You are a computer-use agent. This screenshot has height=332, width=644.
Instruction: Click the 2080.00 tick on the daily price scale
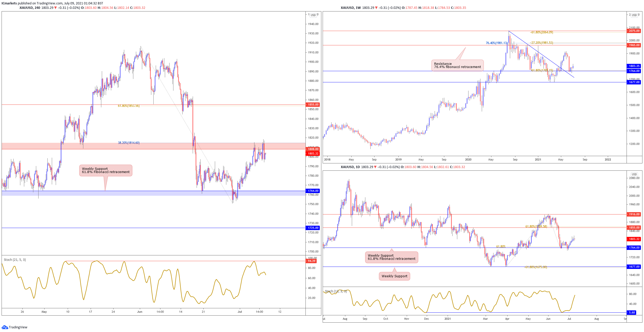[634, 178]
